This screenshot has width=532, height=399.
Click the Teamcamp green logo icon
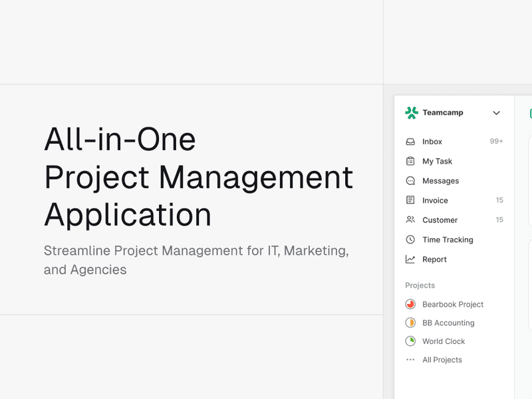tap(412, 113)
